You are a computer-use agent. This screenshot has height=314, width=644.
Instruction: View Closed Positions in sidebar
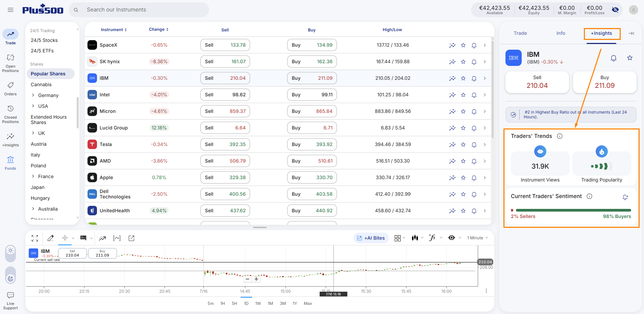pos(10,114)
